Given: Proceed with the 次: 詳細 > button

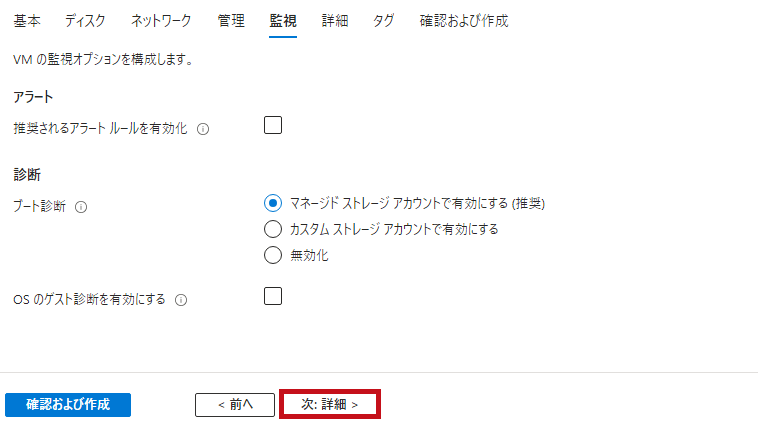Looking at the screenshot, I should (x=330, y=404).
